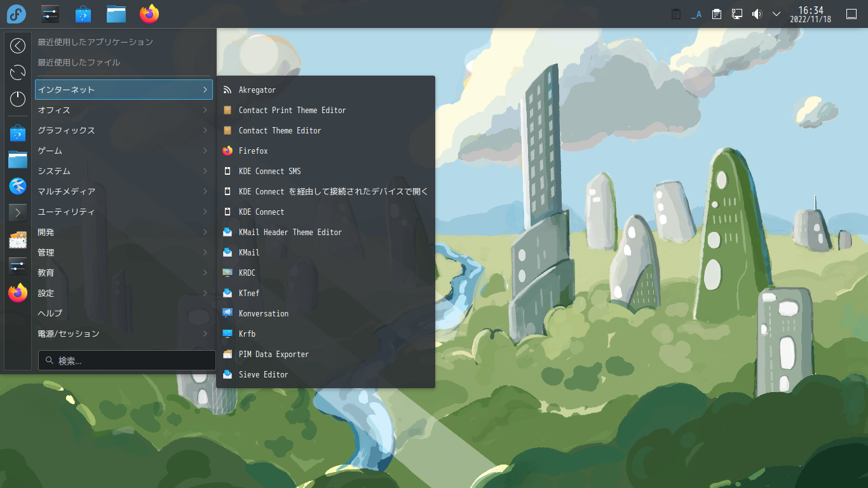The height and width of the screenshot is (488, 868).
Task: Launch Contact Theme Editor
Action: 325,131
